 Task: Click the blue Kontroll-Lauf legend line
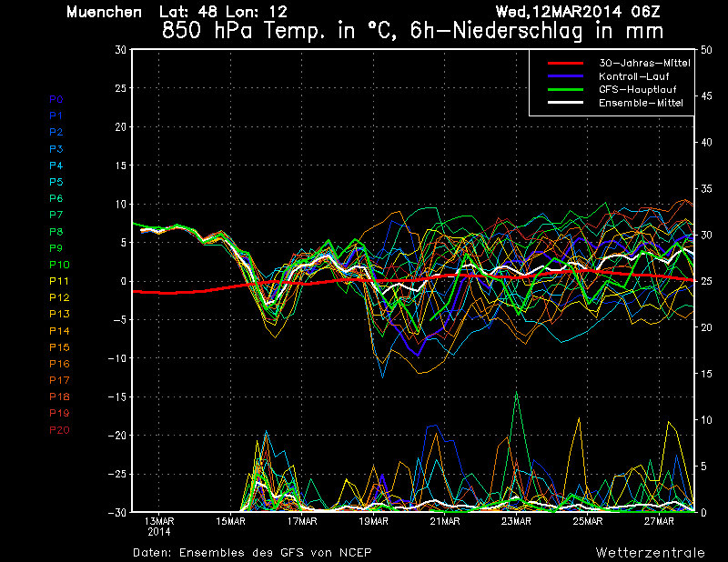click(565, 76)
